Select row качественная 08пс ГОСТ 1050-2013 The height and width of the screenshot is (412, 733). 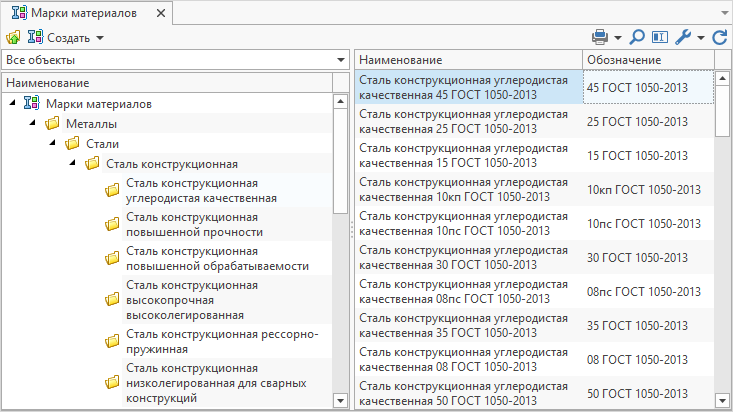[469, 291]
